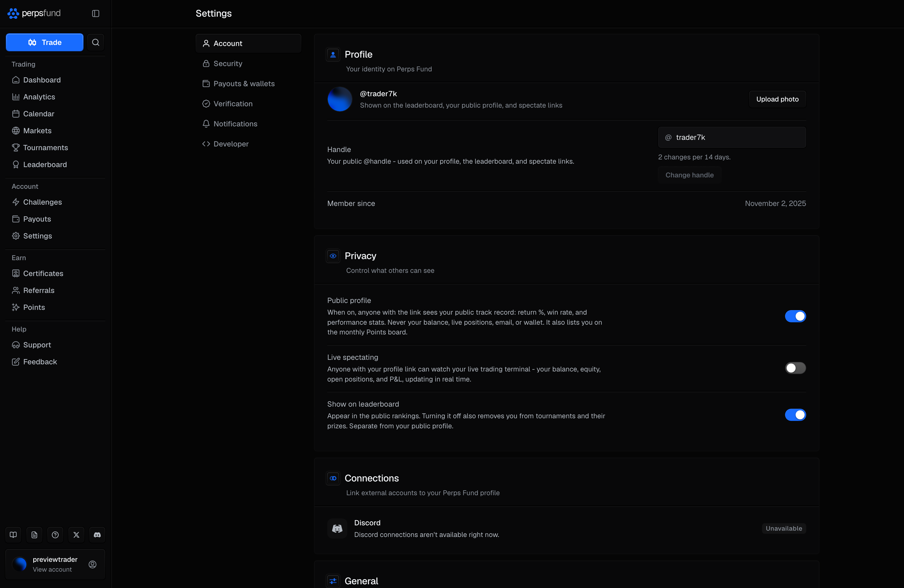
Task: Open the Discord icon in sidebar footer
Action: [97, 535]
